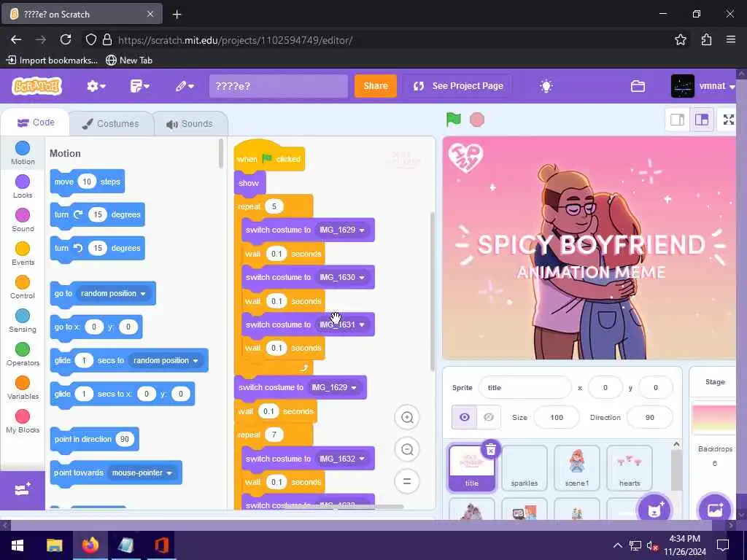Open a new browser tab
This screenshot has height=560, width=747.
click(x=177, y=15)
